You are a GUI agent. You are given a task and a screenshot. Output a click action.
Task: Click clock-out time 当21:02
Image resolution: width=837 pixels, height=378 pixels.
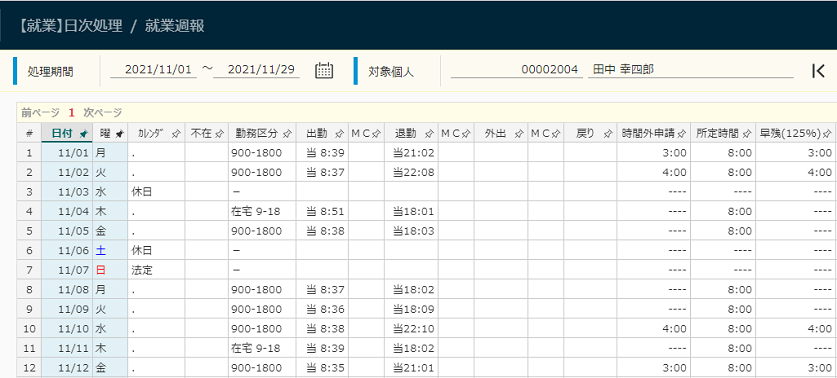411,153
